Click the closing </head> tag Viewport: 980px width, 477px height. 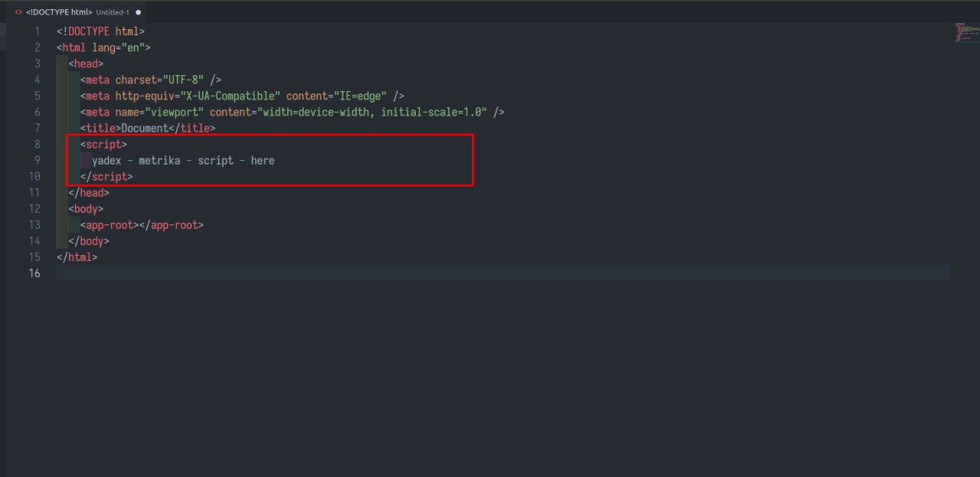click(x=89, y=192)
